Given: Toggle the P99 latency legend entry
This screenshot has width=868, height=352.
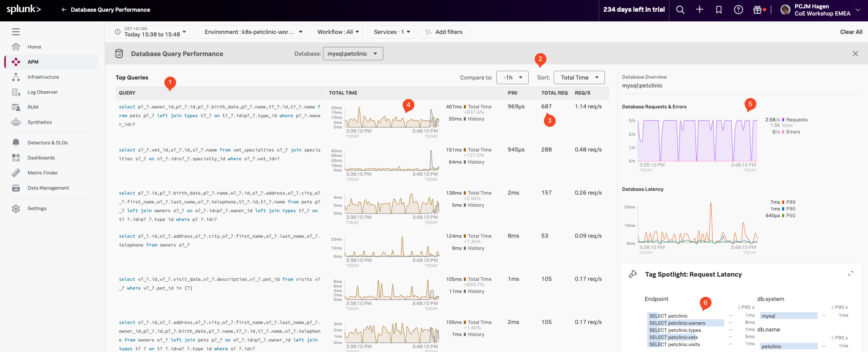Looking at the screenshot, I should click(x=790, y=202).
